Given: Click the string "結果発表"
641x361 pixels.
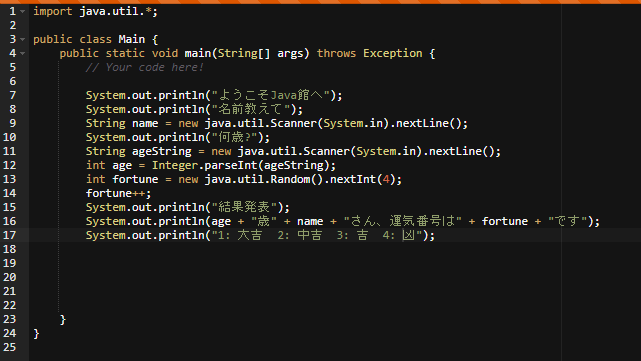Looking at the screenshot, I should click(244, 207).
